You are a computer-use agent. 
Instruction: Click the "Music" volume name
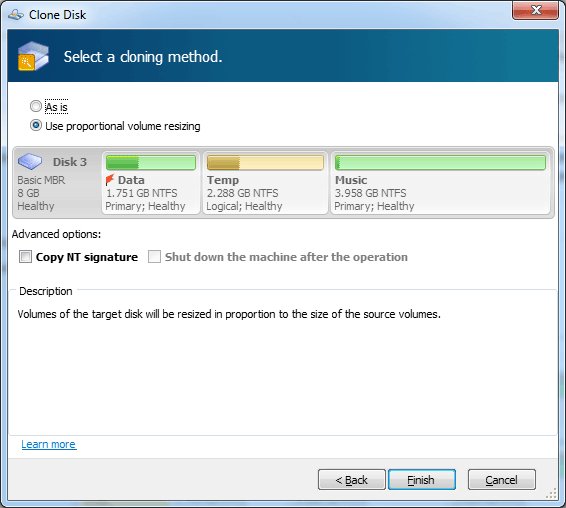pos(351,180)
